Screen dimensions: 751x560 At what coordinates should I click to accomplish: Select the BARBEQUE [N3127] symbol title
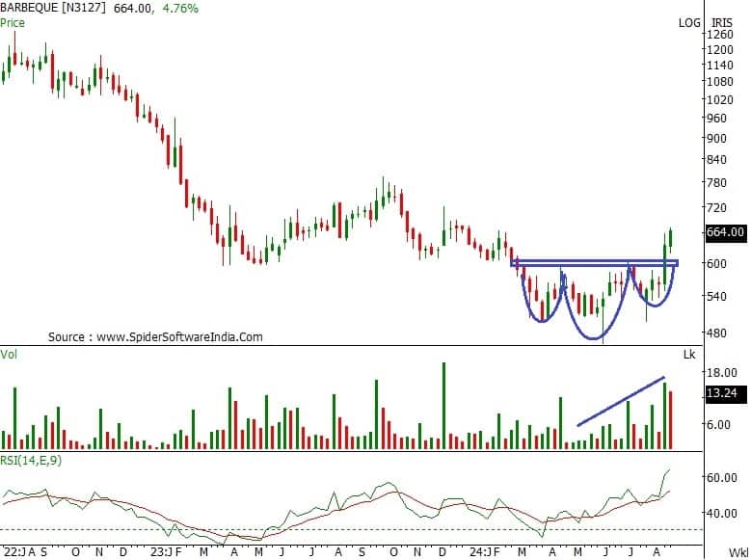[x=57, y=8]
